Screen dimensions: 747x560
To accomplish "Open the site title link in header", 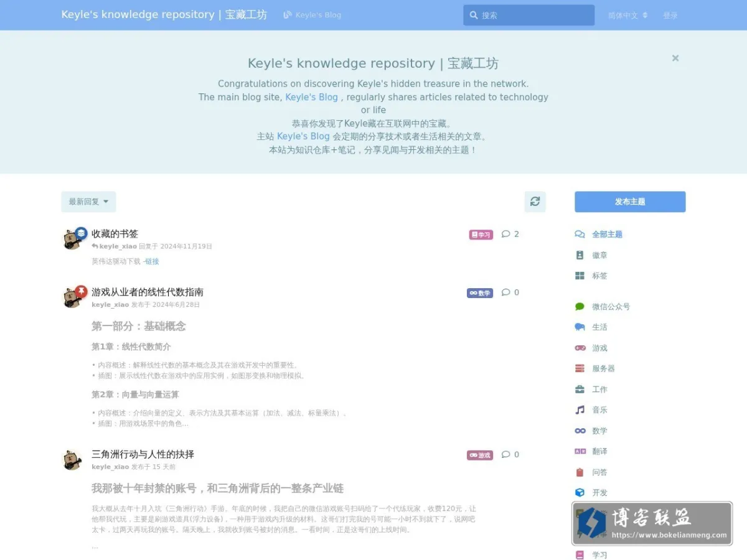I will pyautogui.click(x=164, y=14).
